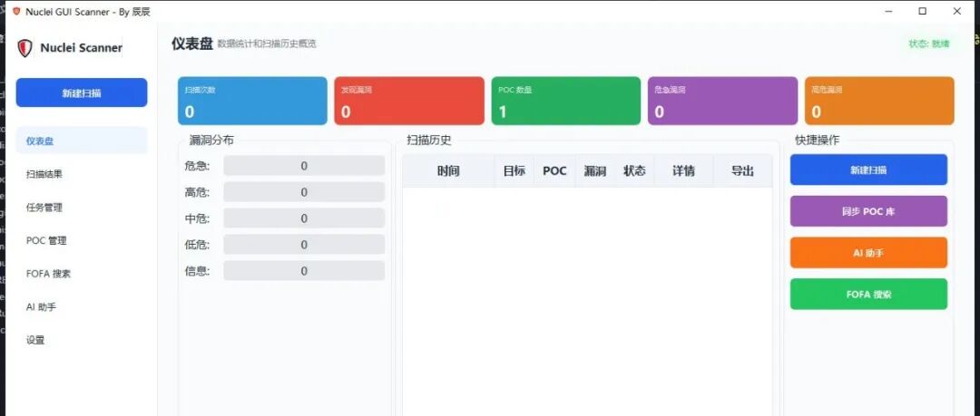Screen dimensions: 980x416
Task: Click the 目标 column header
Action: coord(514,171)
